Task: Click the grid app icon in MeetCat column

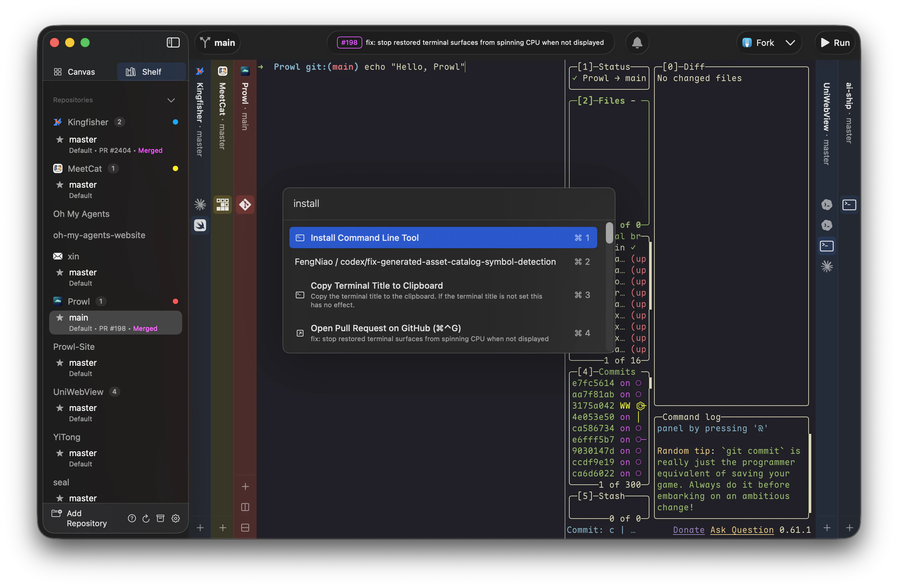Action: pos(223,204)
